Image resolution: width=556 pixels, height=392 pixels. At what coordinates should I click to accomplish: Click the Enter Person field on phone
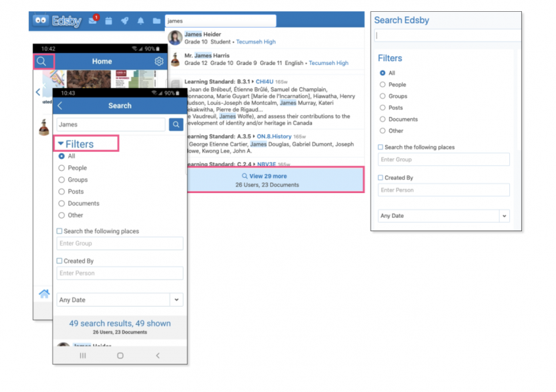(120, 273)
